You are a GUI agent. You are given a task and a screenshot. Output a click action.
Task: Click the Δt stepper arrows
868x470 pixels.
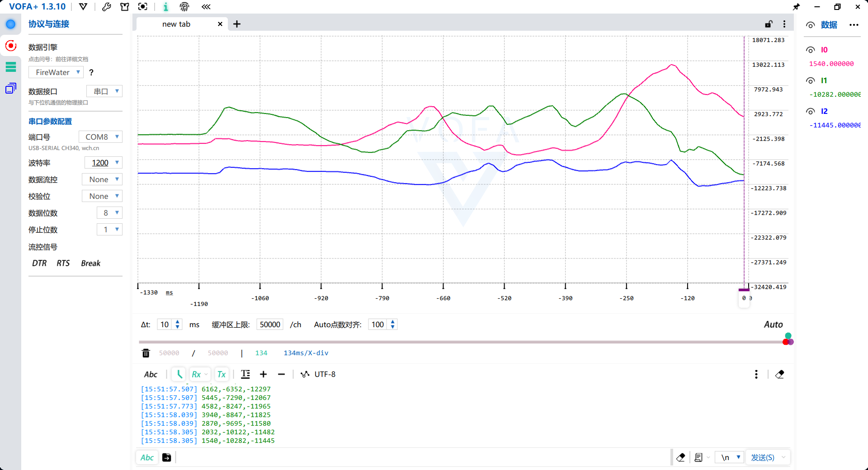pos(178,324)
